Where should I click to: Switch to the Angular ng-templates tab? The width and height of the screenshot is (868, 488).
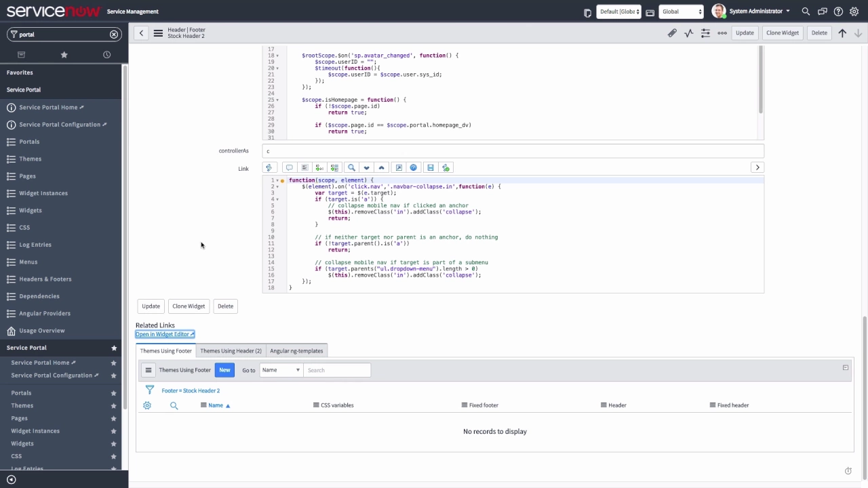coord(296,350)
